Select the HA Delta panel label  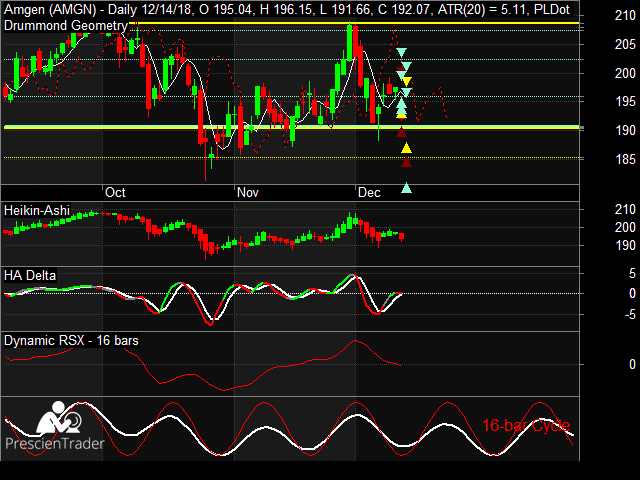[x=30, y=276]
